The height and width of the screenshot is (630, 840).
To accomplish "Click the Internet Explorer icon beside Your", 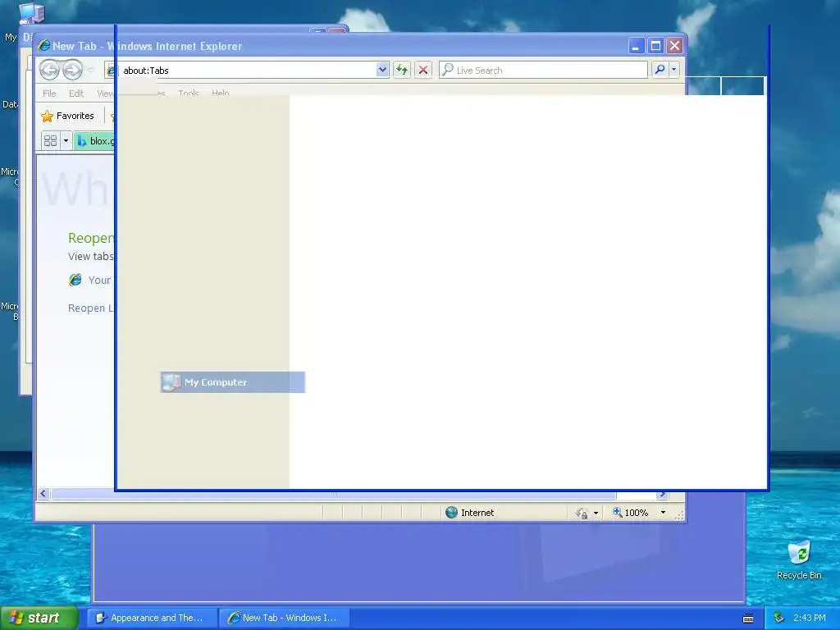I will [75, 280].
